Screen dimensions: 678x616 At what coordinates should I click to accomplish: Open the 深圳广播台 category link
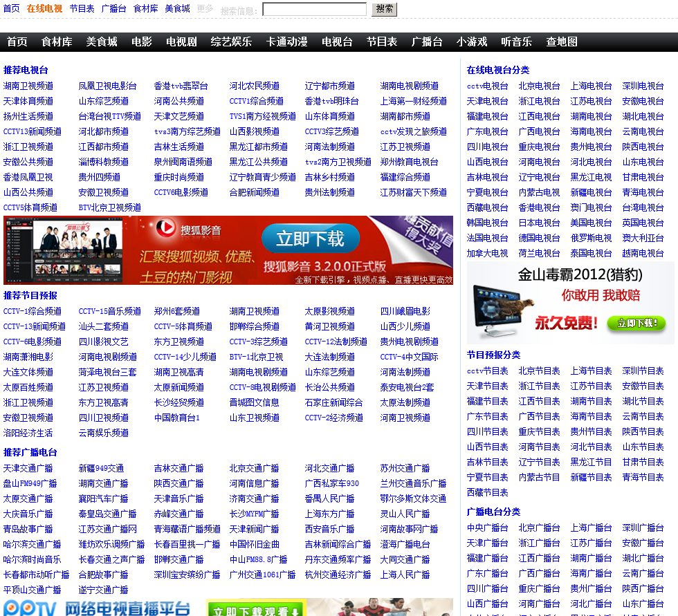[x=643, y=528]
